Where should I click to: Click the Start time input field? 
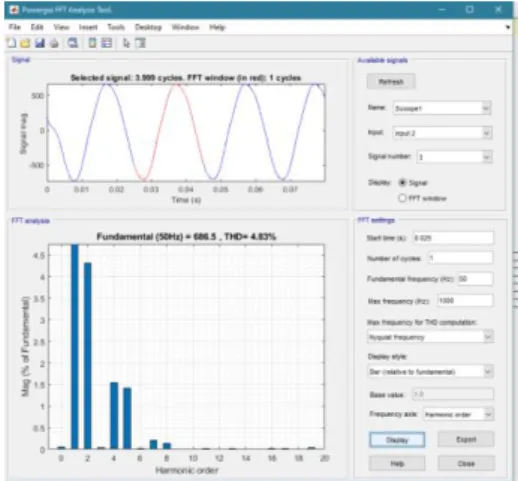point(453,238)
